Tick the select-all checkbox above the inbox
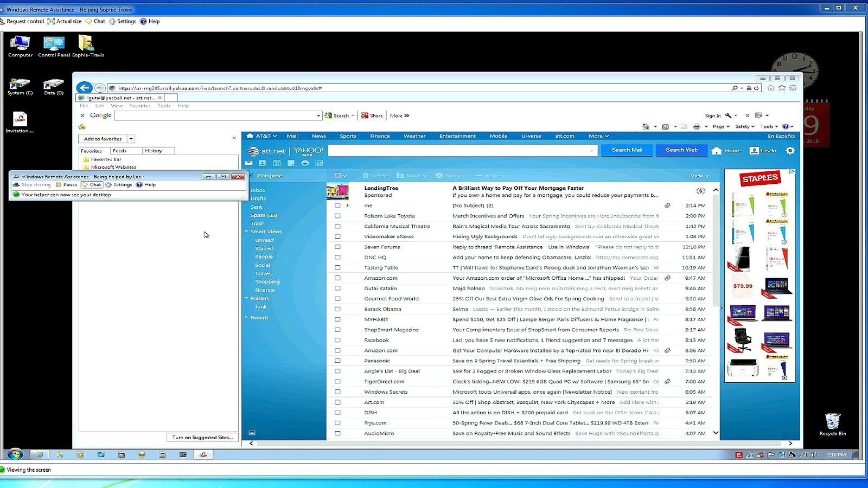868x488 pixels. pyautogui.click(x=337, y=175)
